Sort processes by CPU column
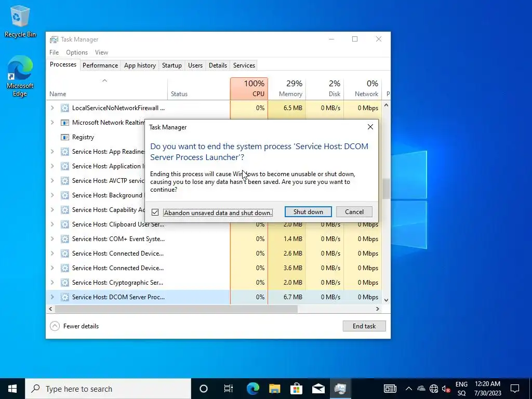This screenshot has height=399, width=532. [x=249, y=89]
